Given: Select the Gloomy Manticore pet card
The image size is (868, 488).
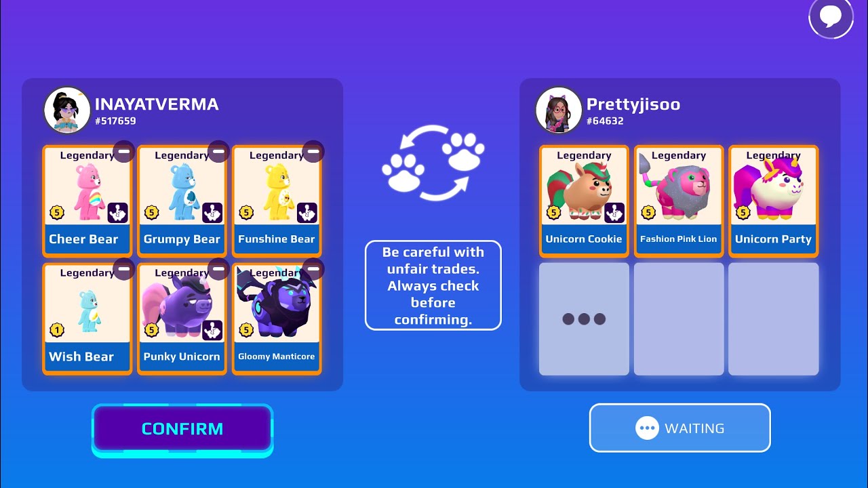Looking at the screenshot, I should pos(277,319).
